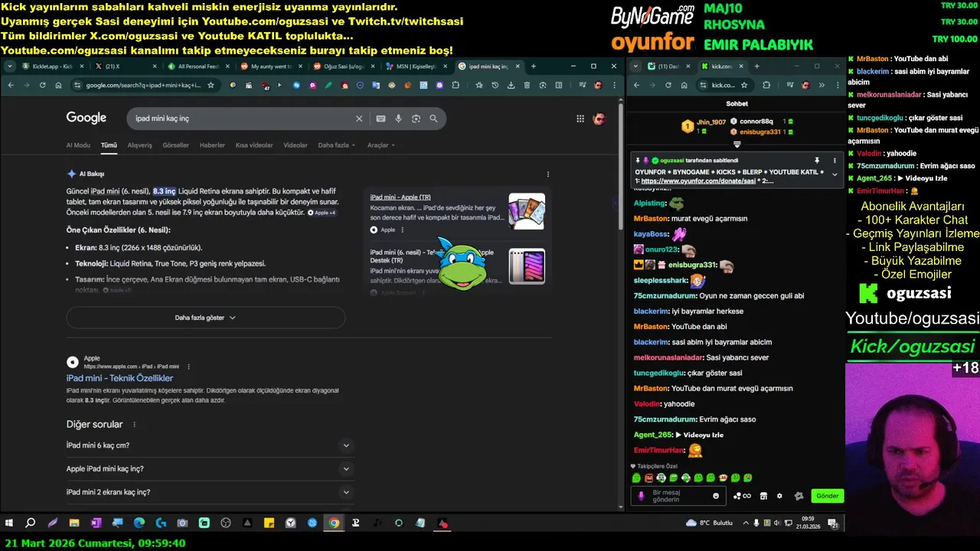980x551 pixels.
Task: Open Chrome from the taskbar
Action: [x=334, y=523]
